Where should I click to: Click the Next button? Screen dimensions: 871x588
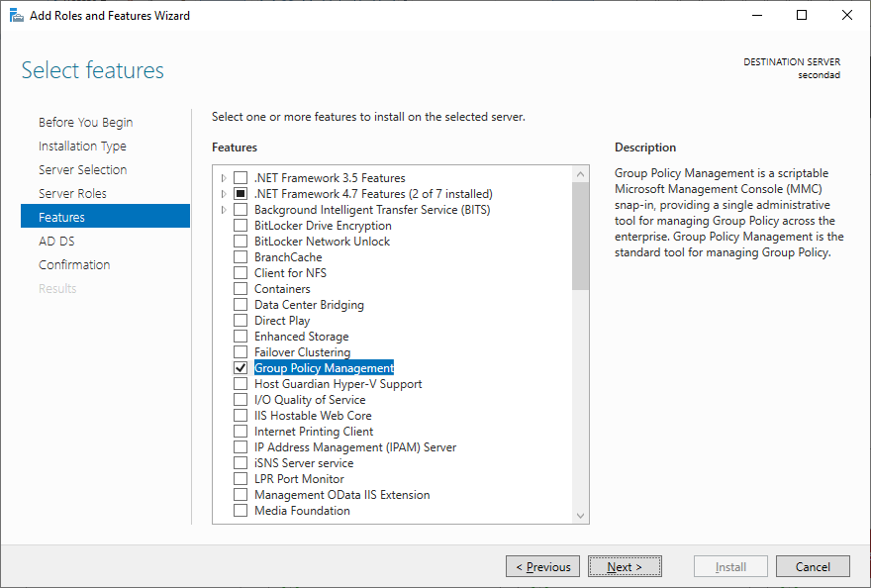pyautogui.click(x=625, y=566)
